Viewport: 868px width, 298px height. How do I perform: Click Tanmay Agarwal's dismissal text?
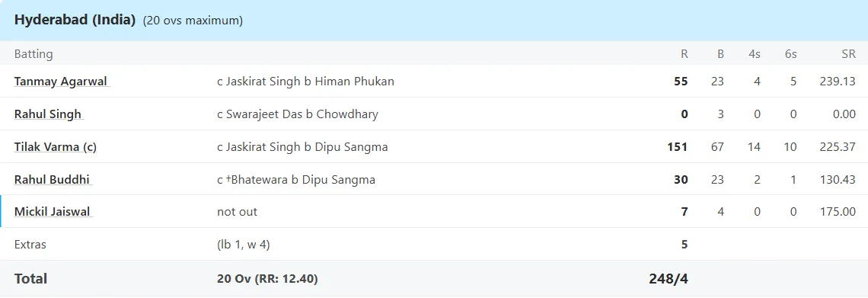(305, 82)
